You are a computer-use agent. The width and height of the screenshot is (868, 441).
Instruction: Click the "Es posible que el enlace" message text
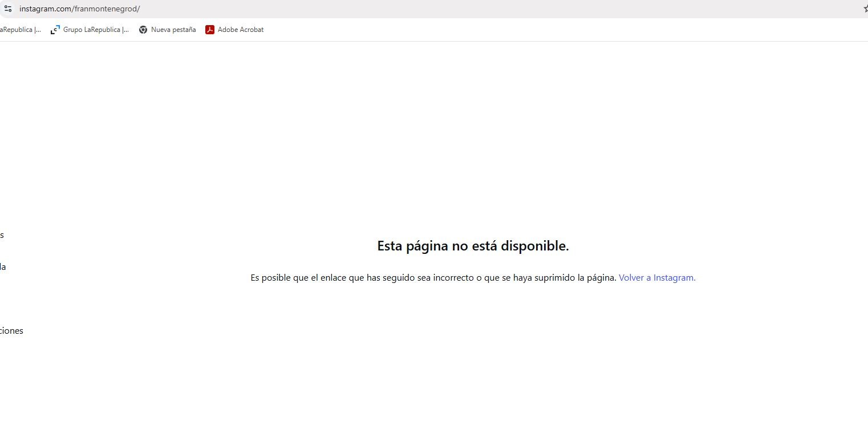[x=433, y=278]
